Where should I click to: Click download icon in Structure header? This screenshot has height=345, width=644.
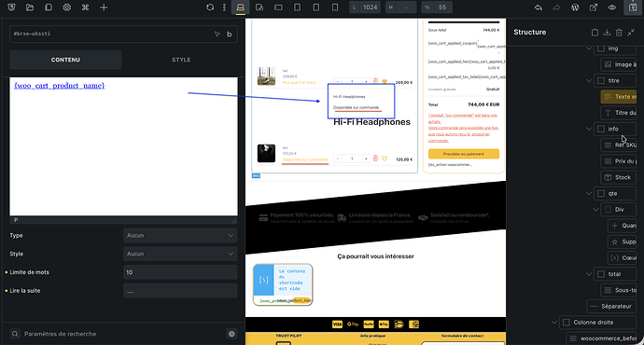point(607,33)
